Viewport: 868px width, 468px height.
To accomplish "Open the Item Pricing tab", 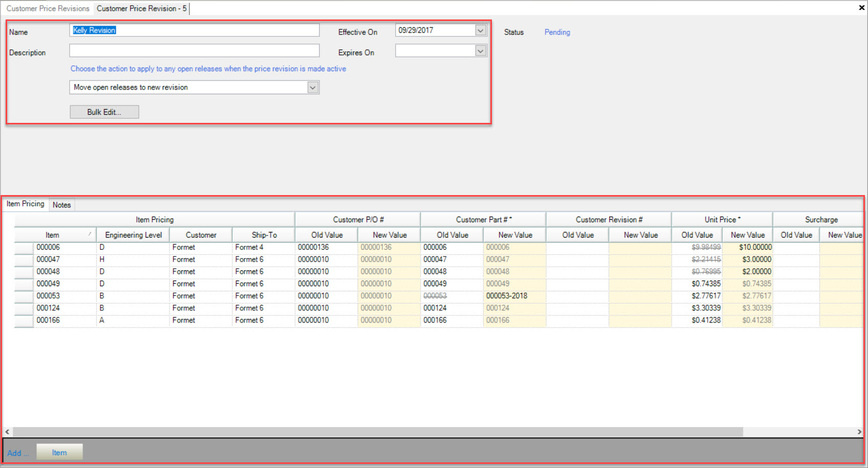I will coord(26,204).
